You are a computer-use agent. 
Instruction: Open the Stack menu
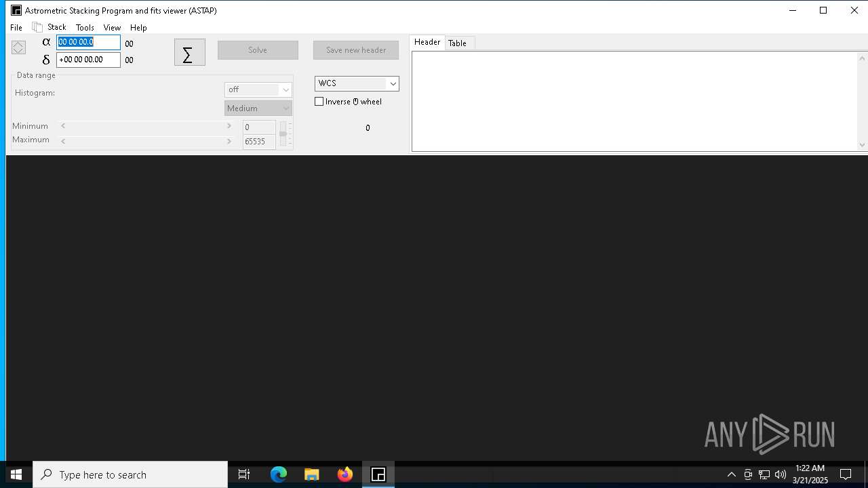pyautogui.click(x=57, y=28)
